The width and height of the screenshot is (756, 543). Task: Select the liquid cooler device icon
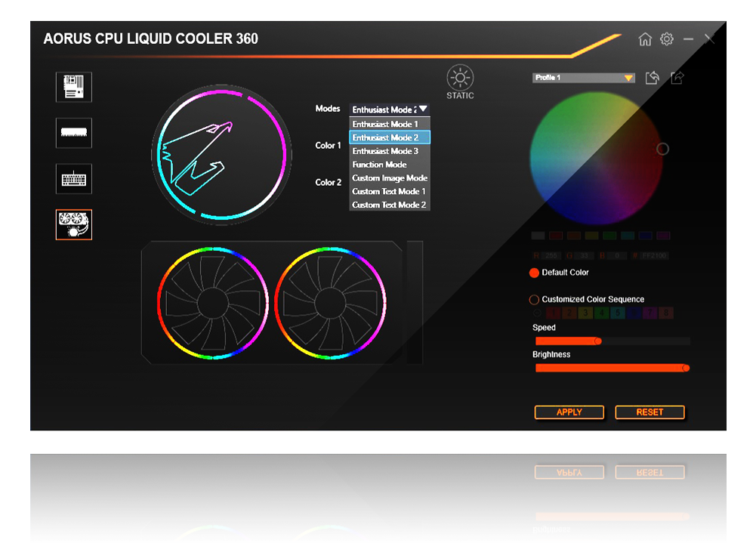point(74,224)
